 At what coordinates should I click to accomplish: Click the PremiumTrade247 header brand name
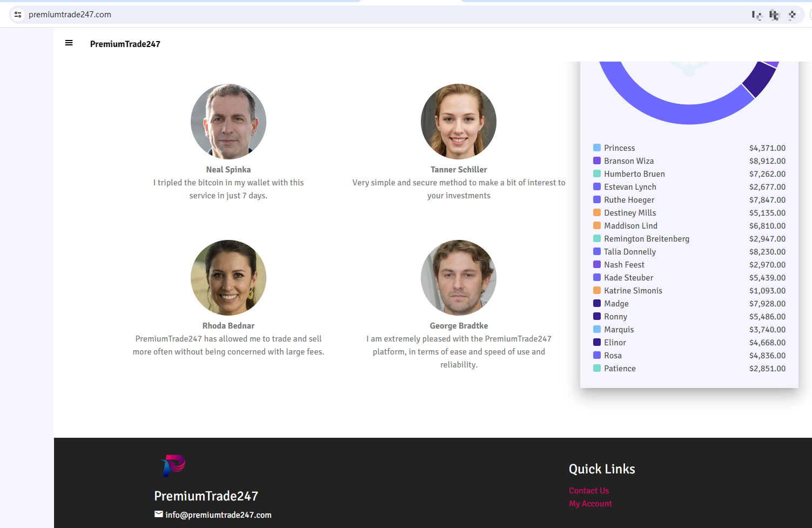(x=125, y=44)
